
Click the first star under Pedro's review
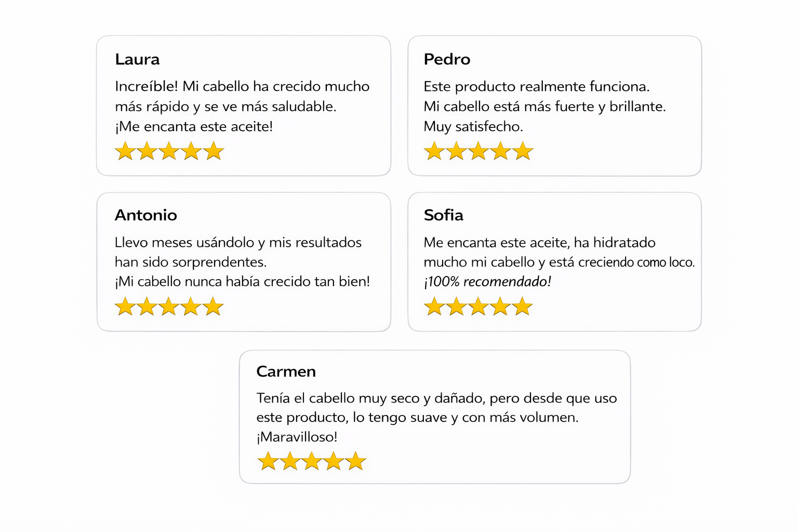click(434, 152)
